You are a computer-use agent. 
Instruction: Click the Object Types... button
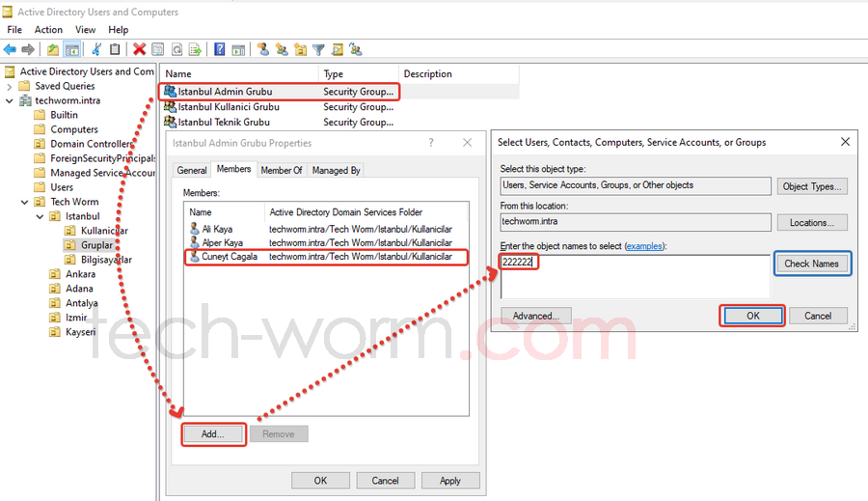pos(813,186)
